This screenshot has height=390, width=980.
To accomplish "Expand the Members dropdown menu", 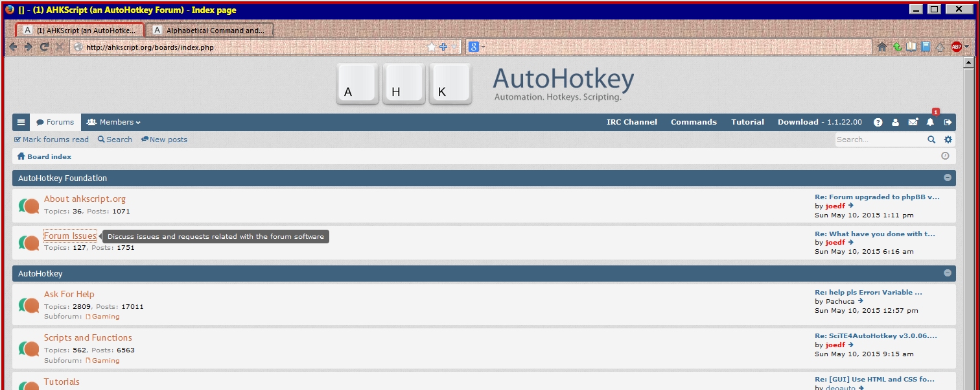I will pos(113,122).
